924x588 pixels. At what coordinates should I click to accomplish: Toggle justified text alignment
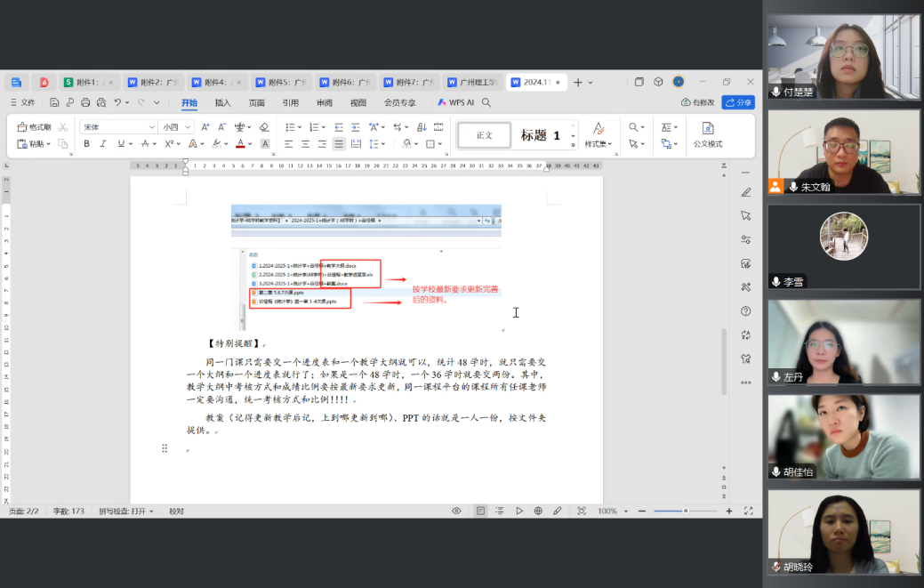coord(339,144)
